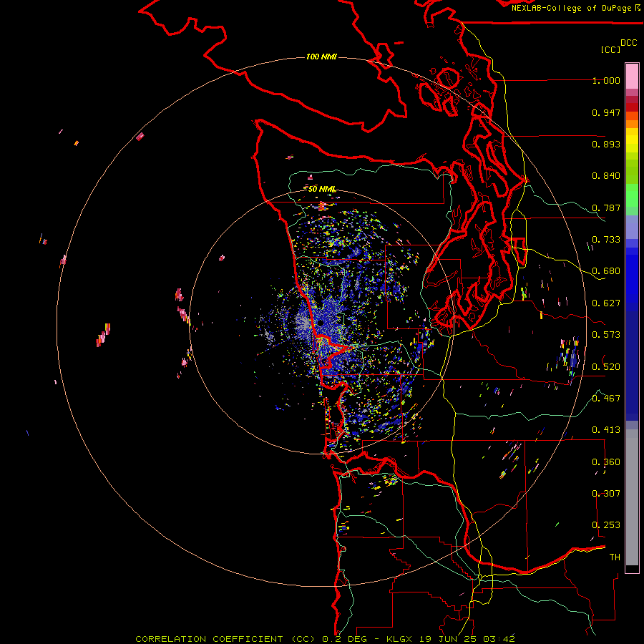Viewport: 644px width, 644px height.
Task: Pick the pink color bar segment at top
Action: pos(632,76)
